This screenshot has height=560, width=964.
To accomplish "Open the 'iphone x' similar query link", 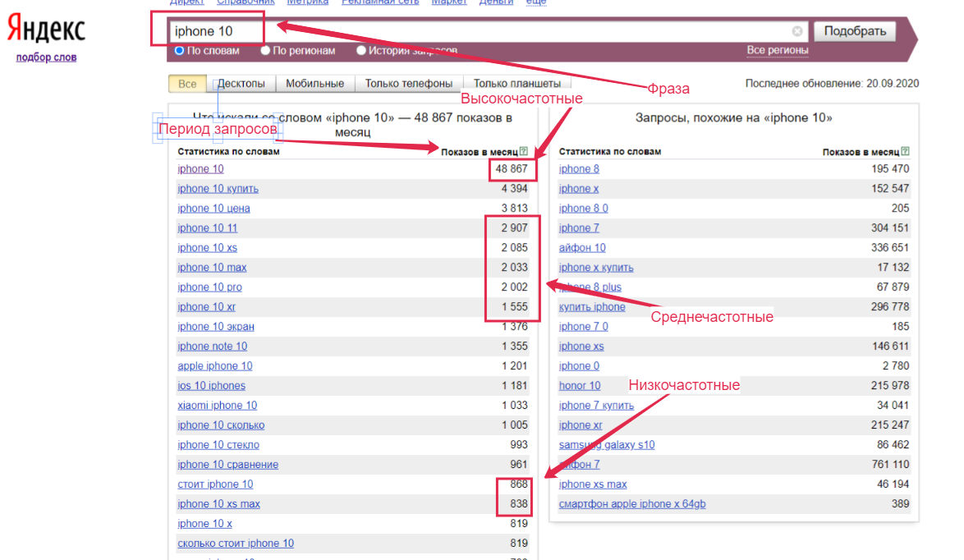I will pos(579,189).
